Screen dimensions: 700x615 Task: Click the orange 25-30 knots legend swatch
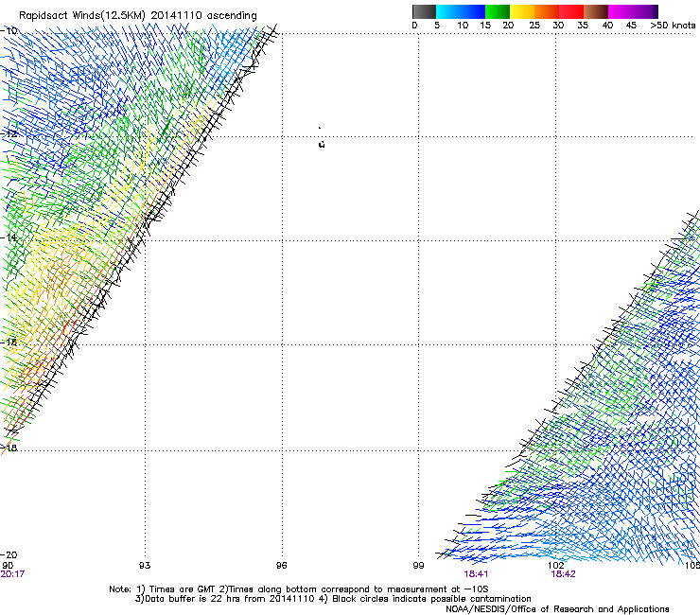(x=547, y=11)
